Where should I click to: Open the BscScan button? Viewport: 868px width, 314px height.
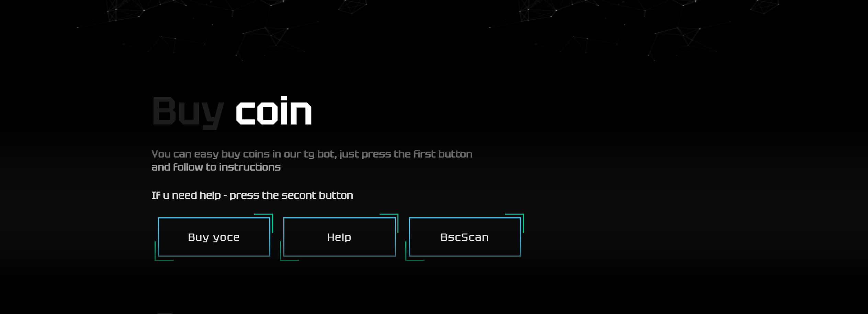tap(465, 237)
